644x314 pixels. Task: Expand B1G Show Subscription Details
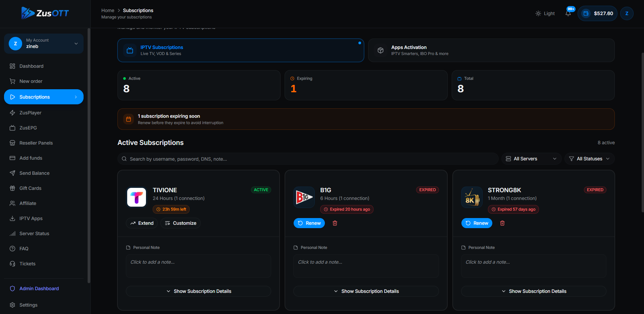(x=366, y=291)
